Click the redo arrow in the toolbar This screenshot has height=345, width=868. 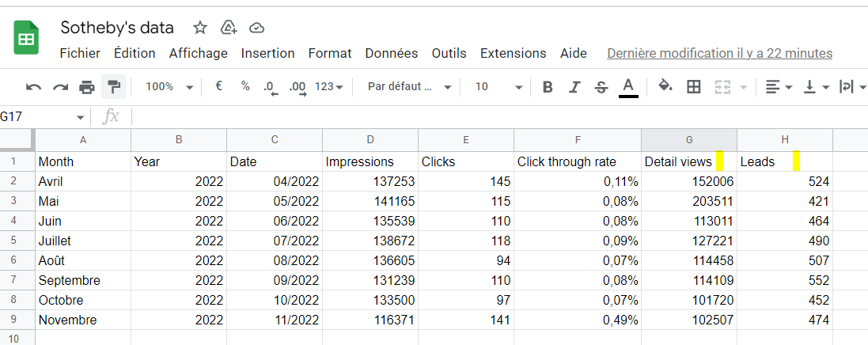point(60,87)
